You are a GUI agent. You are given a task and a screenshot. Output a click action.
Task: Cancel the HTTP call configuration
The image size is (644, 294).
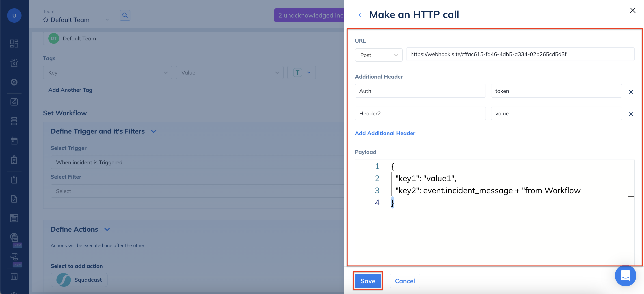tap(404, 281)
